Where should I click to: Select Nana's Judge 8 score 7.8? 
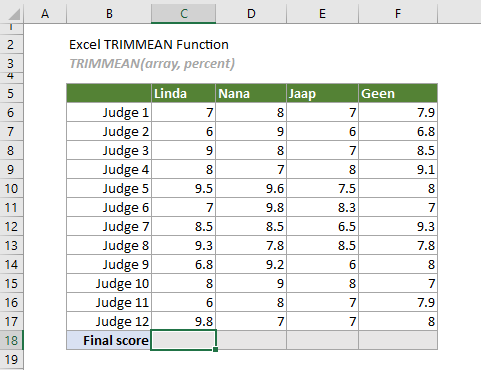pyautogui.click(x=251, y=245)
